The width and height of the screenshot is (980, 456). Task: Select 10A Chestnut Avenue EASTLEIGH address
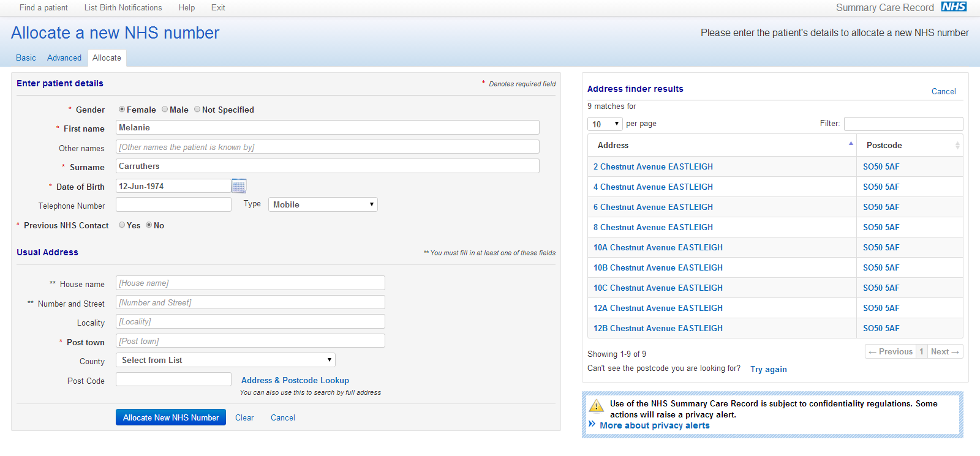coord(658,247)
